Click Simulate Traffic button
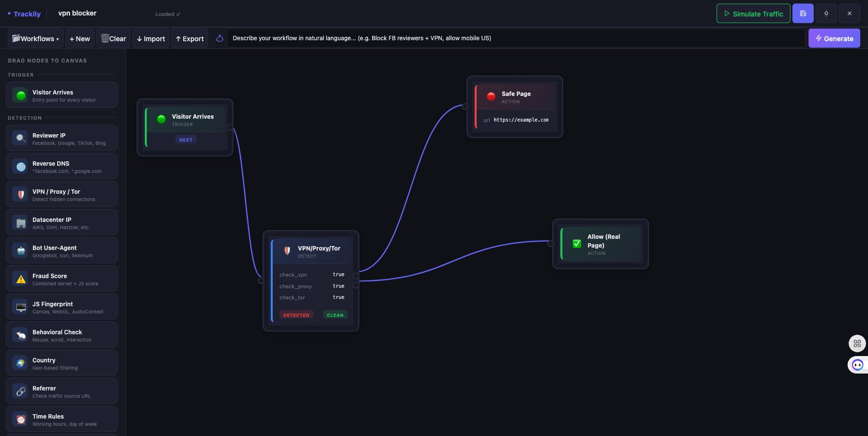The image size is (868, 436). click(x=753, y=14)
